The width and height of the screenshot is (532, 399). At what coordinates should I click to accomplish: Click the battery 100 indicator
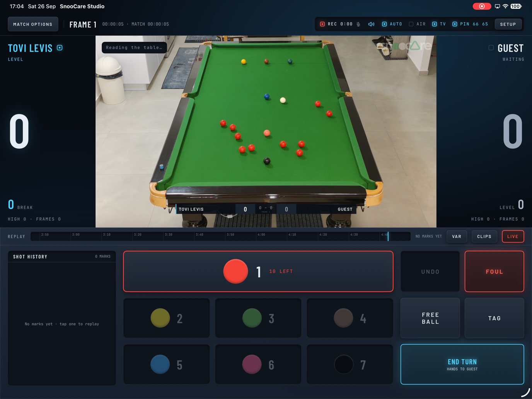pos(516,6)
